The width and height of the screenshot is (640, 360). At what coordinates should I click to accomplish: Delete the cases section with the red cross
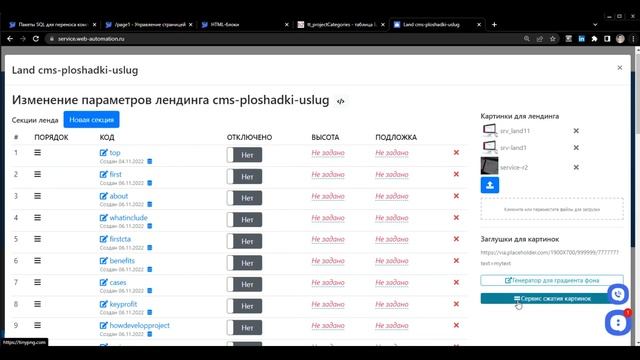(x=456, y=282)
